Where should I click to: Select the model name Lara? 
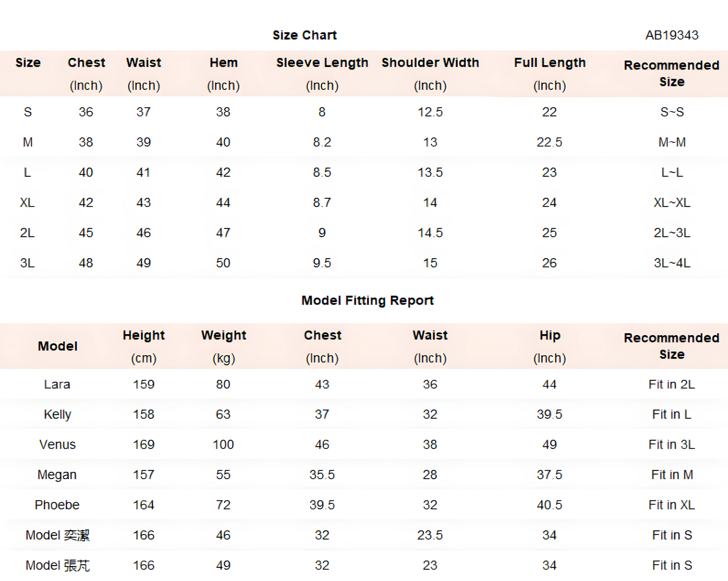coord(57,384)
